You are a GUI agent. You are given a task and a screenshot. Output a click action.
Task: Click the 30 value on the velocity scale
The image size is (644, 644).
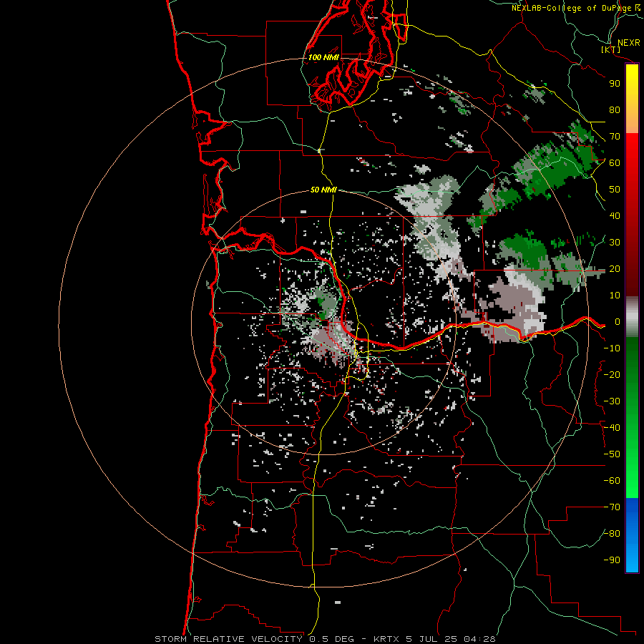pos(615,243)
